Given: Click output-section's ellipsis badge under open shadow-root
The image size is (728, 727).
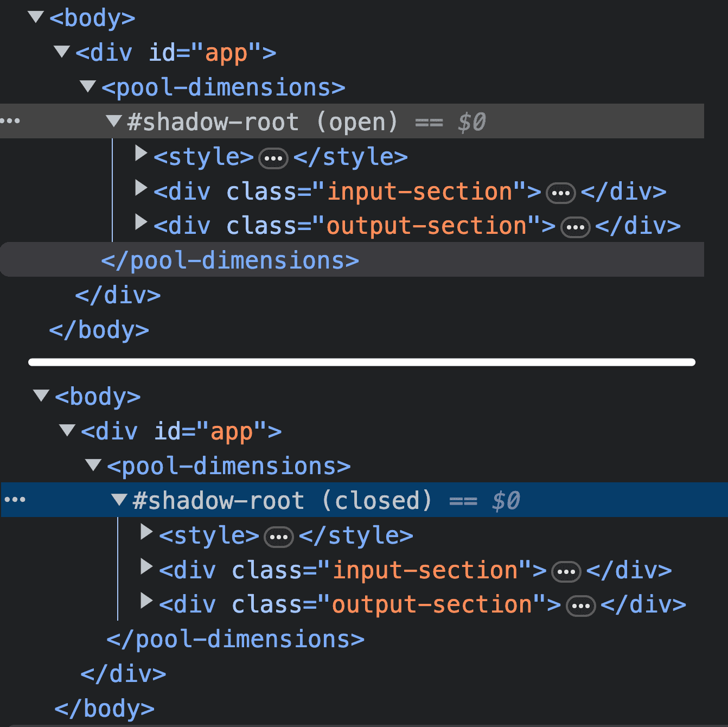Looking at the screenshot, I should tap(575, 227).
